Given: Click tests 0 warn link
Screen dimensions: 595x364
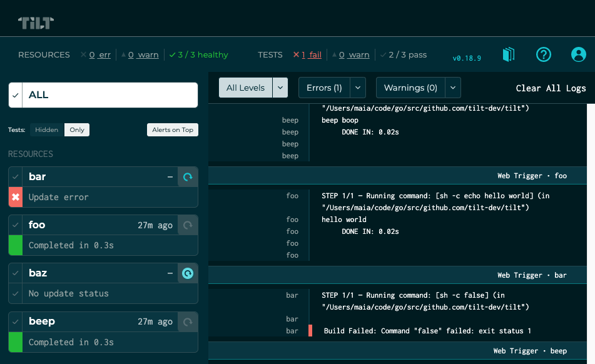Looking at the screenshot, I should point(354,55).
